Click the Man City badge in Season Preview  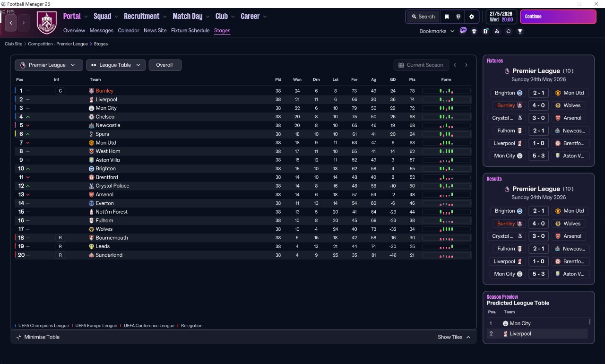(x=505, y=323)
